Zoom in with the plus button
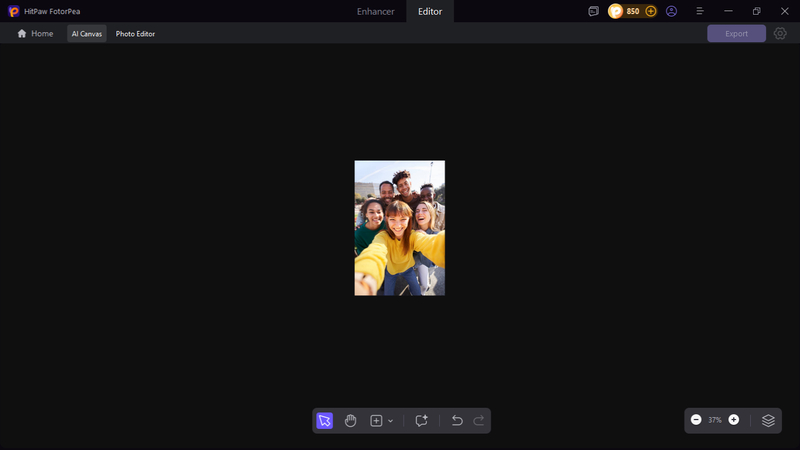This screenshot has height=450, width=800. tap(734, 419)
